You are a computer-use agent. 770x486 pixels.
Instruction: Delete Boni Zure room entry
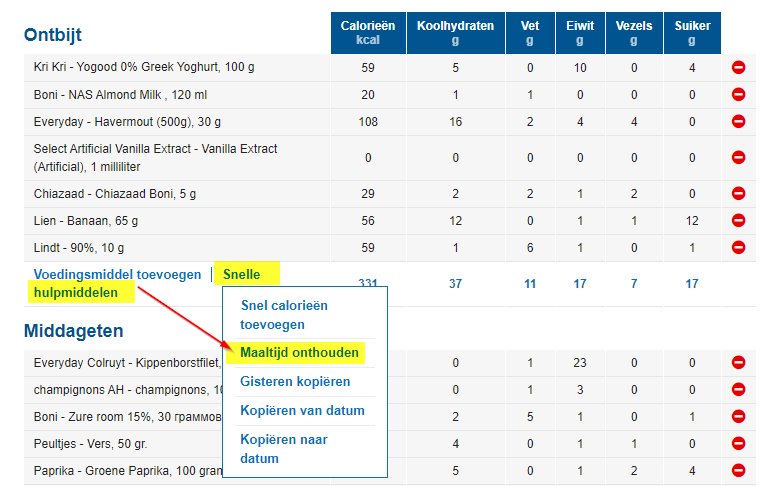click(739, 415)
